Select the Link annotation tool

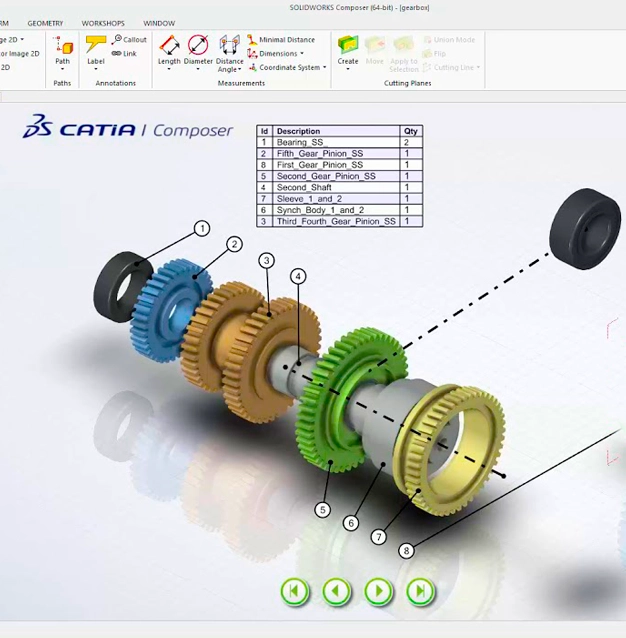click(124, 53)
